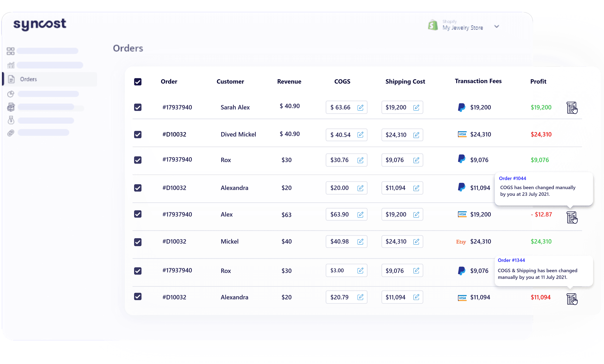This screenshot has height=364, width=604.
Task: Uncheck the Sarah Alex order checkbox
Action: pyautogui.click(x=138, y=107)
